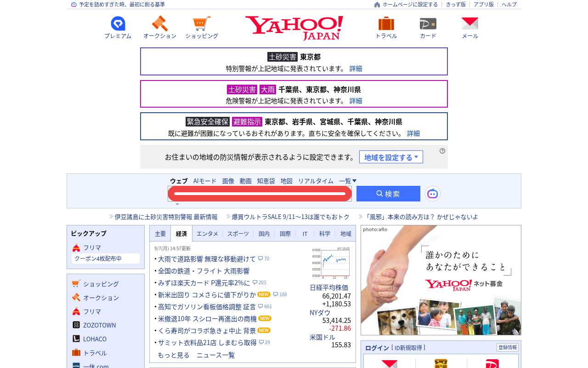Viewport: 588px width, 368px height.
Task: Open headline 大雨で道路影響 無理な移動避けて
Action: click(x=207, y=259)
